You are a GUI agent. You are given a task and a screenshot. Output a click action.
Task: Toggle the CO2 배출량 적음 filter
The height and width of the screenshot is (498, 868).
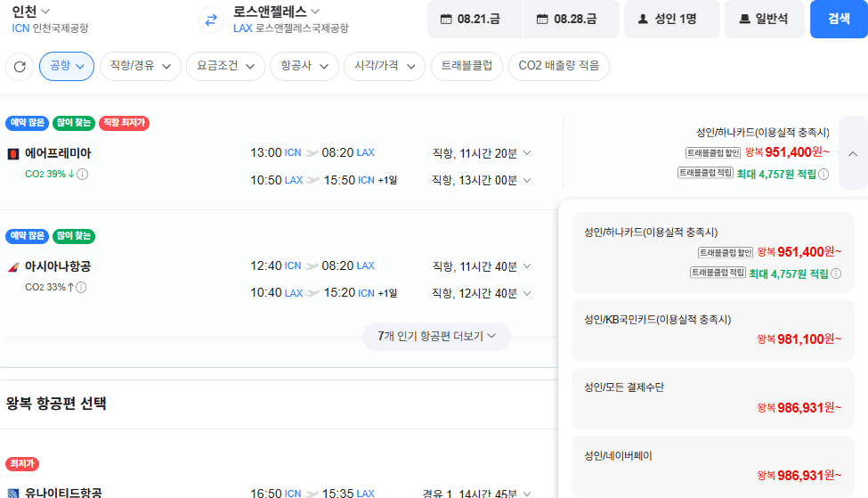(558, 67)
